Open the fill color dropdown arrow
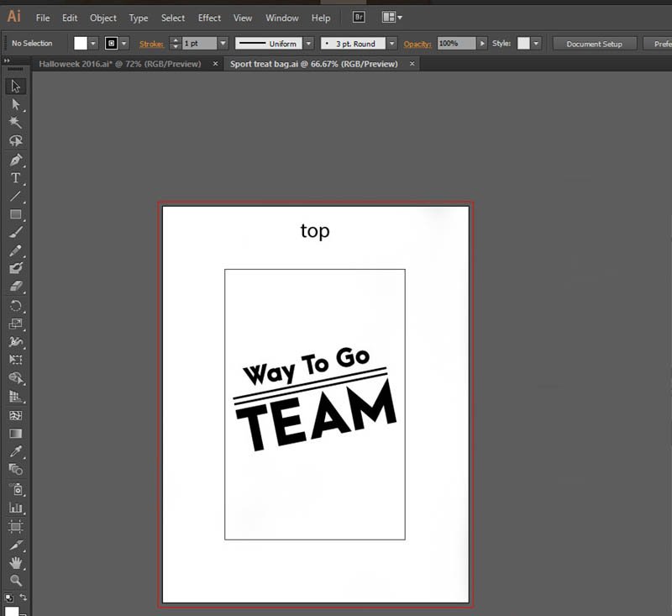This screenshot has height=616, width=672. [x=93, y=44]
